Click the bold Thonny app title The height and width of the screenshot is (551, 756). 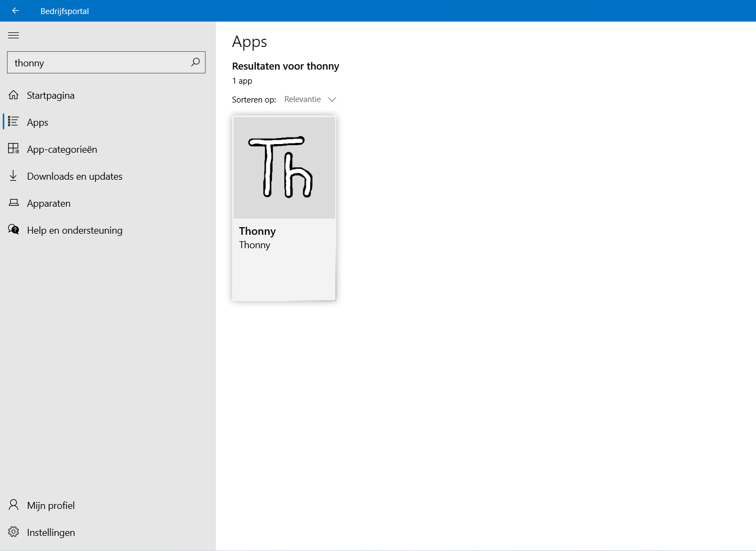click(x=257, y=231)
